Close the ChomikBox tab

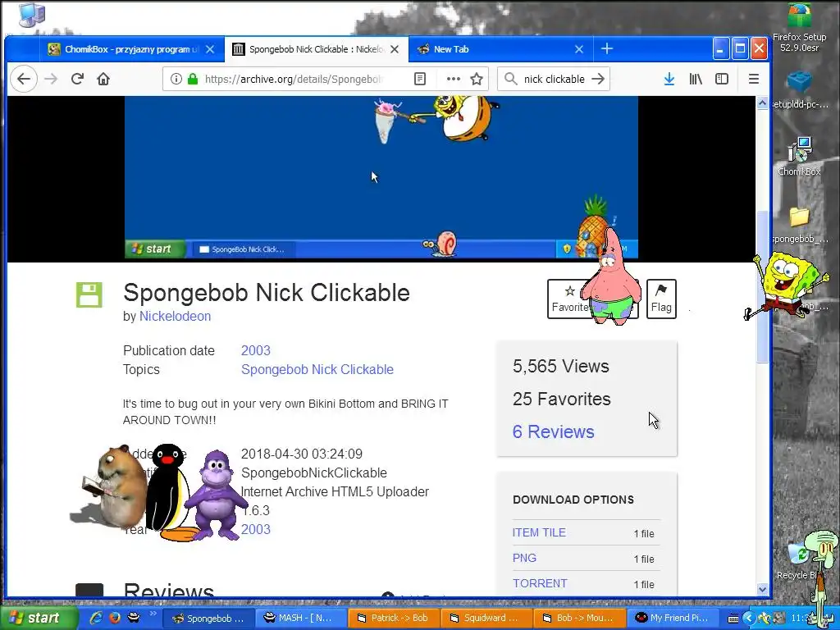point(210,49)
